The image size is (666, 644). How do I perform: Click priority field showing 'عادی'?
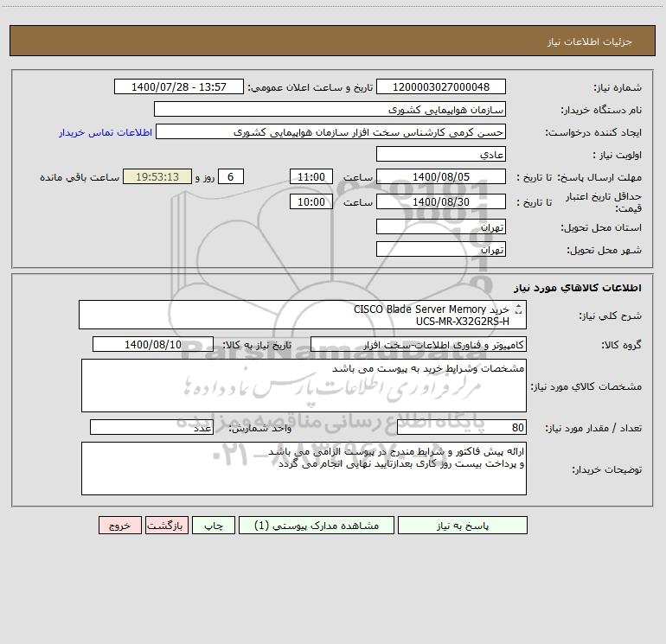(441, 154)
